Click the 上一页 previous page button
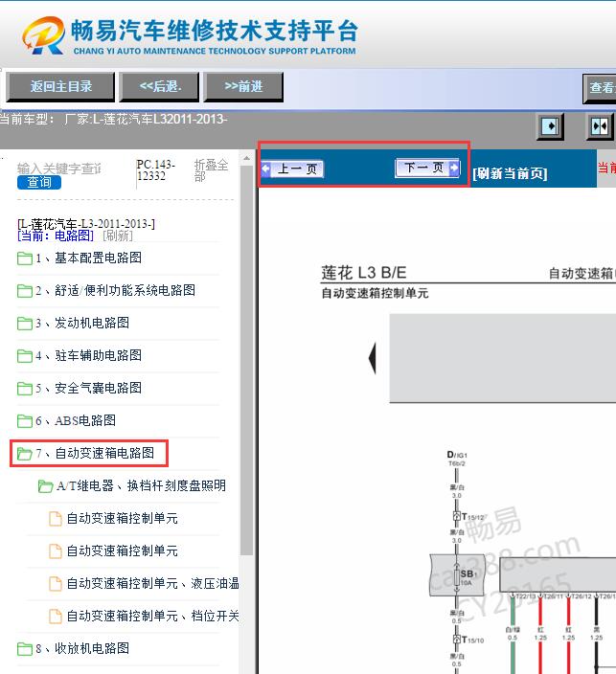616x674 pixels. [292, 168]
